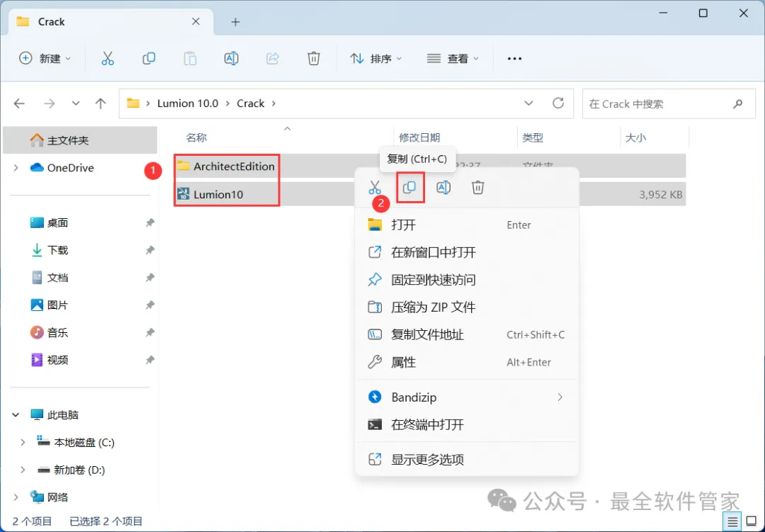
Task: Open the 排序 sort dropdown
Action: (375, 59)
